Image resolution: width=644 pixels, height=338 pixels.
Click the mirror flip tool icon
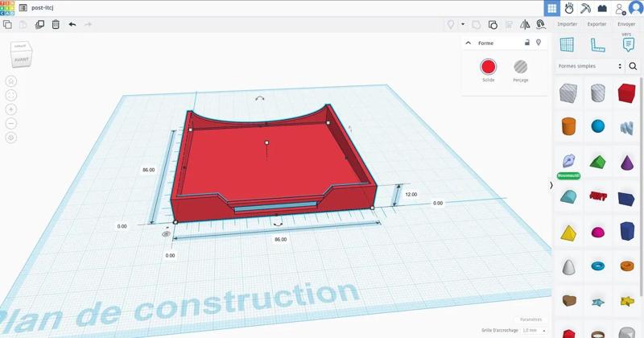525,25
